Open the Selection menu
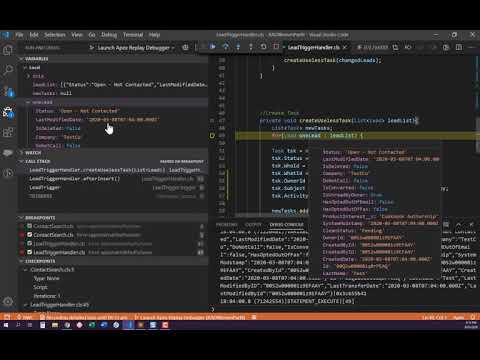This screenshot has height=360, width=480. pos(55,35)
